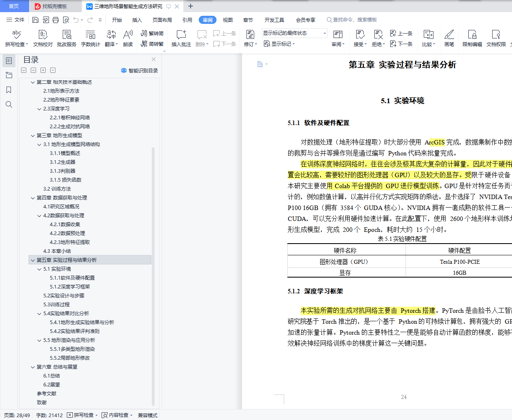Click 插入批注 insert comment

181,38
